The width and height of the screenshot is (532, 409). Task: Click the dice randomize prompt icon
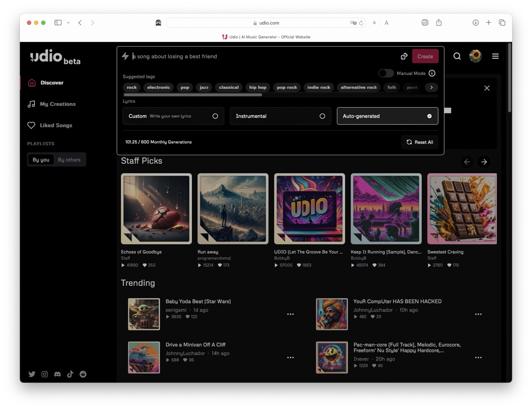tap(404, 56)
